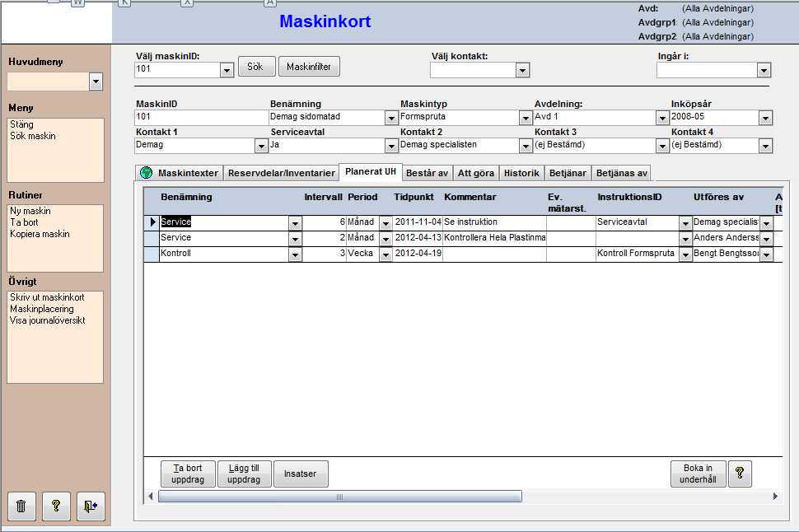Click Maskinplacering under Övrigt

pyautogui.click(x=42, y=309)
